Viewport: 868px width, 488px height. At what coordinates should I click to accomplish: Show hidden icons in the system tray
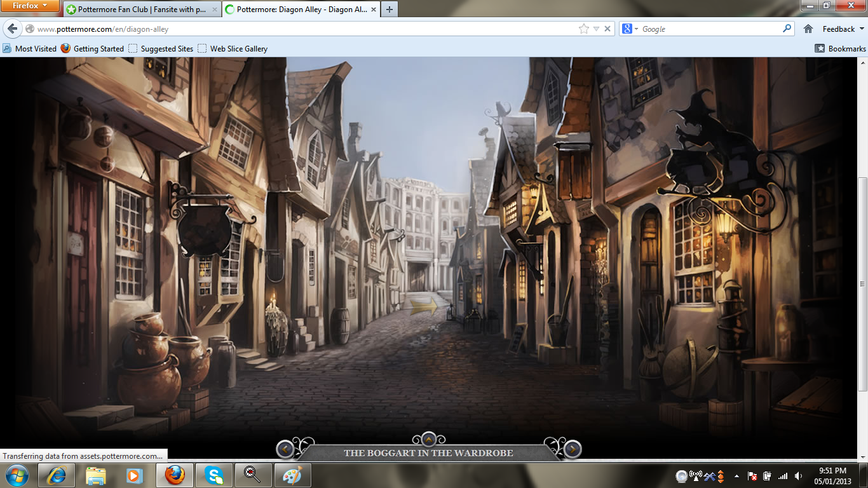click(737, 475)
